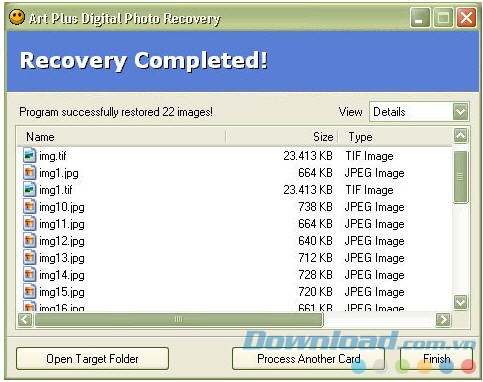Click the 720 KB size value
Viewport: 483px width, 382px height.
[x=315, y=292]
